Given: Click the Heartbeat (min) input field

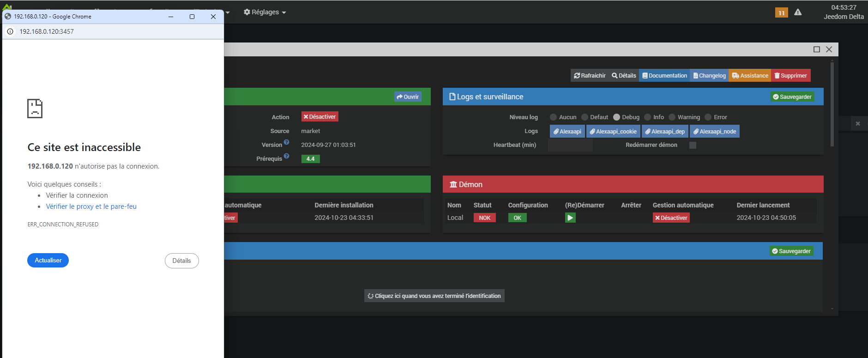Looking at the screenshot, I should pos(570,145).
